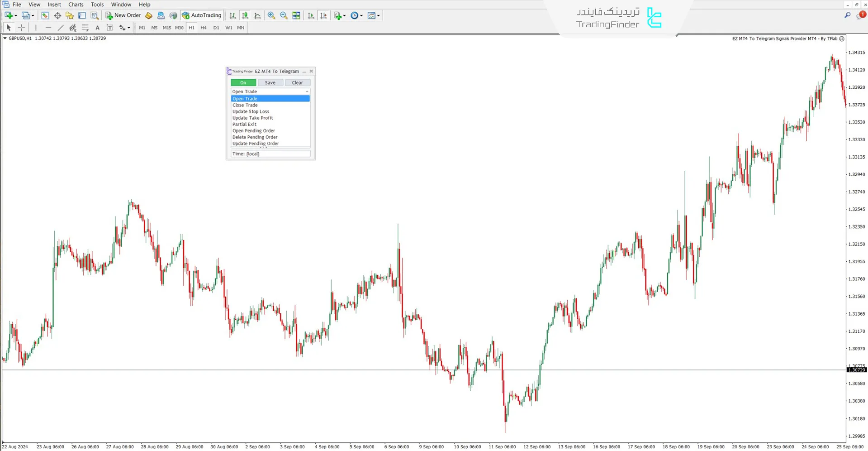
Task: Select the Crosshair cursor tool
Action: (21, 28)
